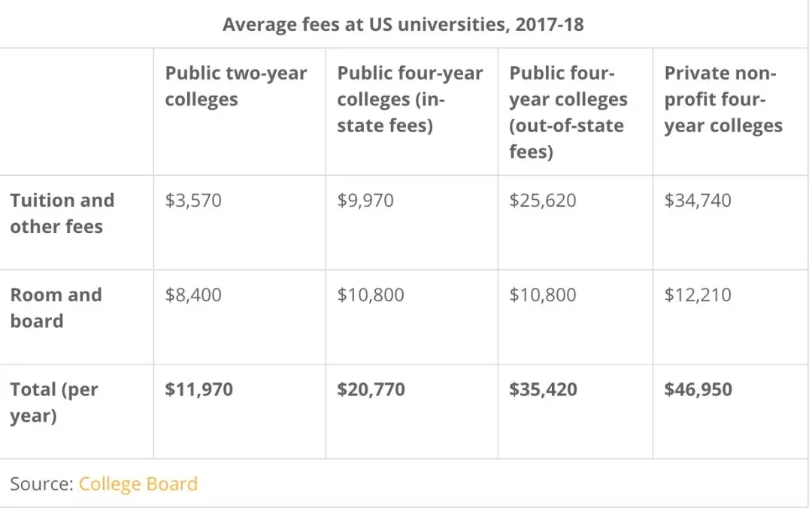Click the Tuition and other fees row label

tap(62, 213)
